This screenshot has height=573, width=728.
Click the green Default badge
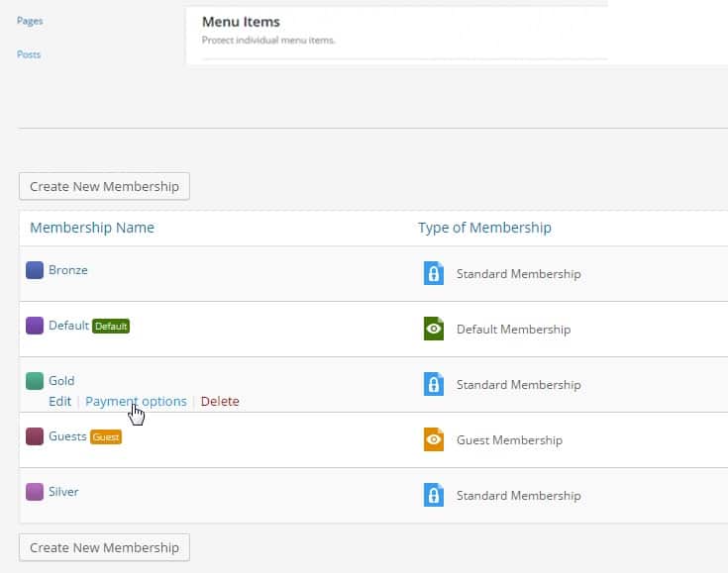pos(111,327)
